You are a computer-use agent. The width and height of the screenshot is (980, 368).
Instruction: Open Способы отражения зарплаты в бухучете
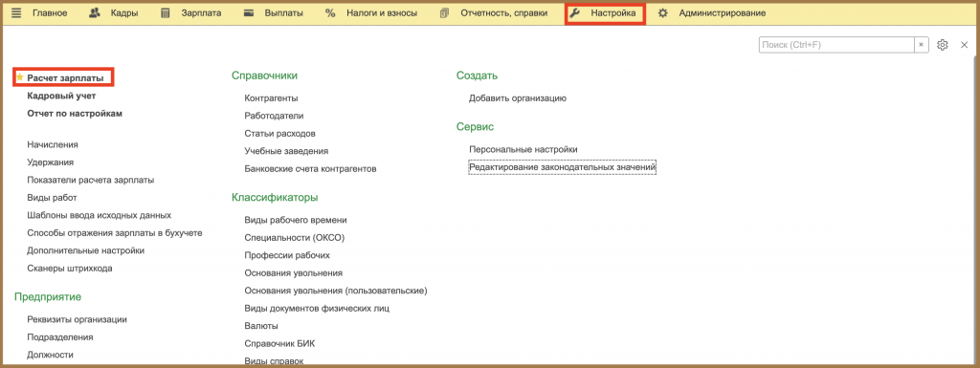[115, 232]
